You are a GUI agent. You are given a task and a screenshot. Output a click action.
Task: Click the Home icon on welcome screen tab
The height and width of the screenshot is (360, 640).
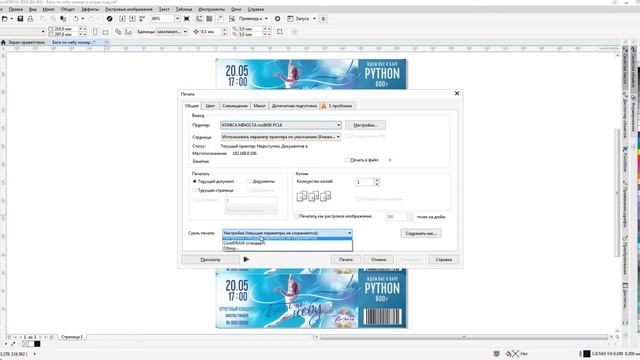coord(3,42)
